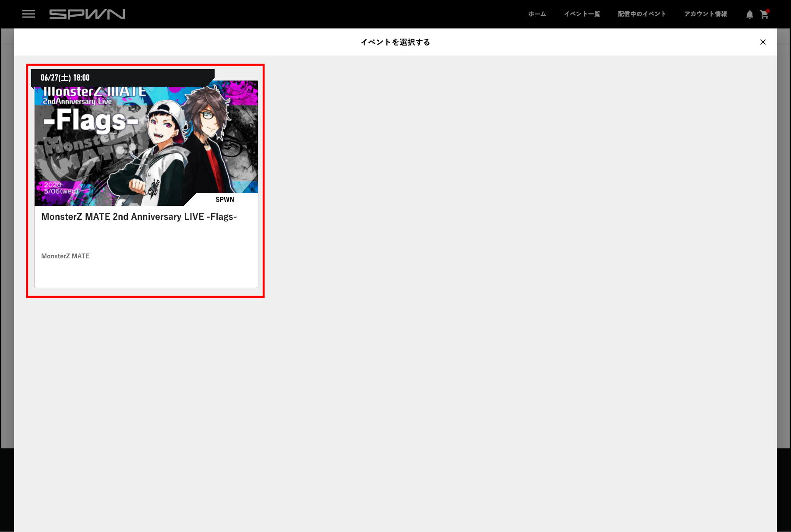Viewport: 791px width, 532px height.
Task: Open the hamburger menu icon
Action: [28, 14]
